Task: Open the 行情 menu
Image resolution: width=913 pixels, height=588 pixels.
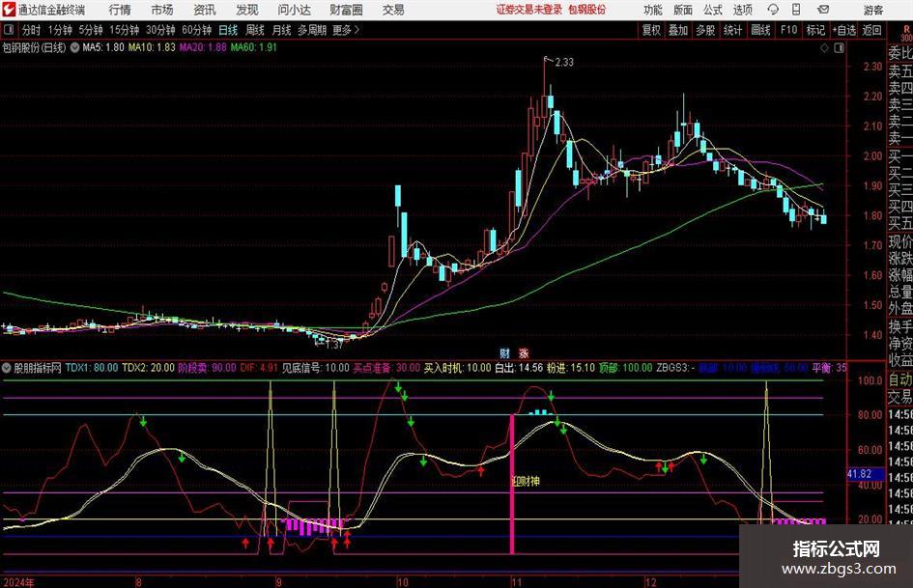Action: 120,10
